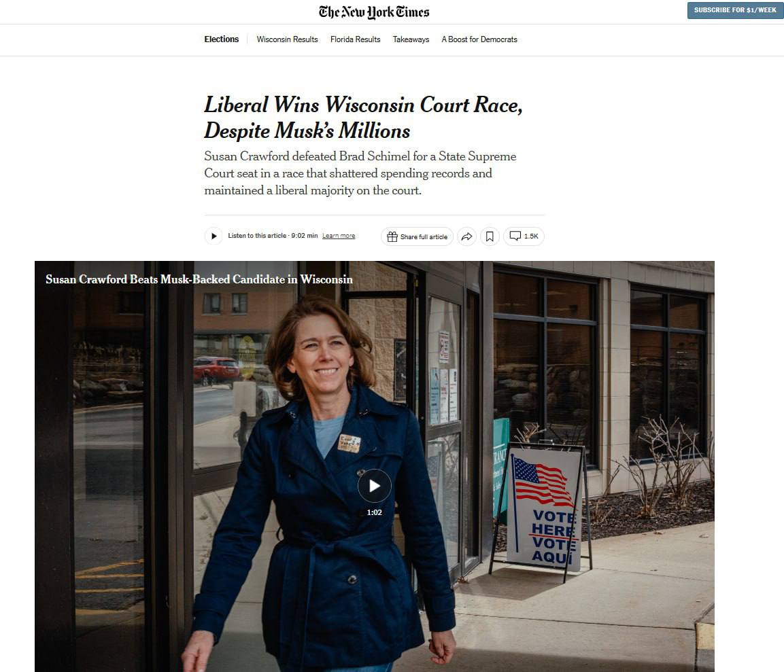This screenshot has width=784, height=672.
Task: Click the share arrow icon
Action: (466, 236)
